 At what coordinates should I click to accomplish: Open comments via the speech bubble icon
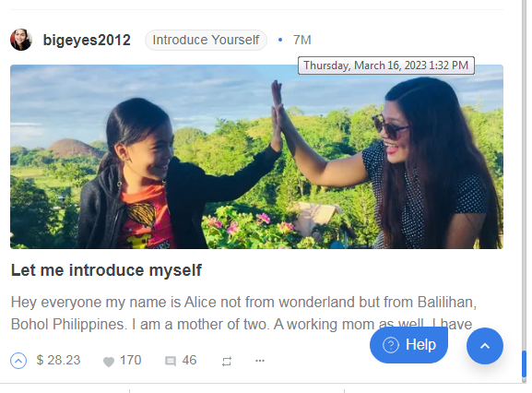tap(171, 361)
